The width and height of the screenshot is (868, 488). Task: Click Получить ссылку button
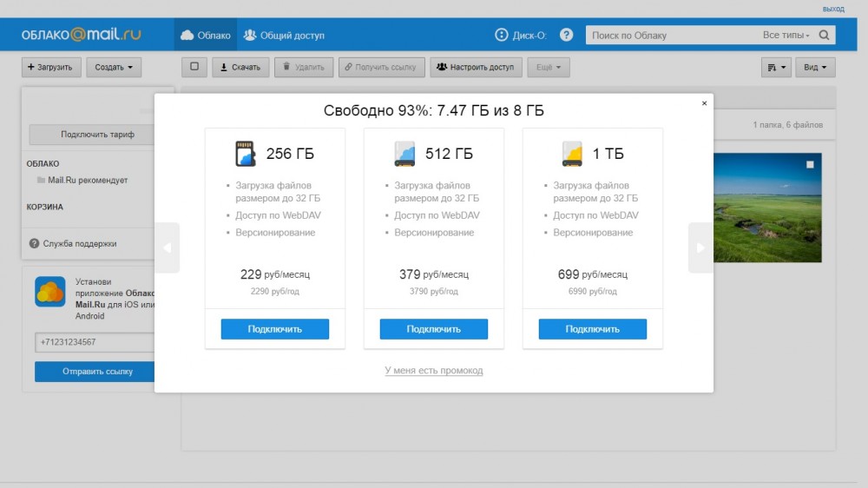point(381,67)
